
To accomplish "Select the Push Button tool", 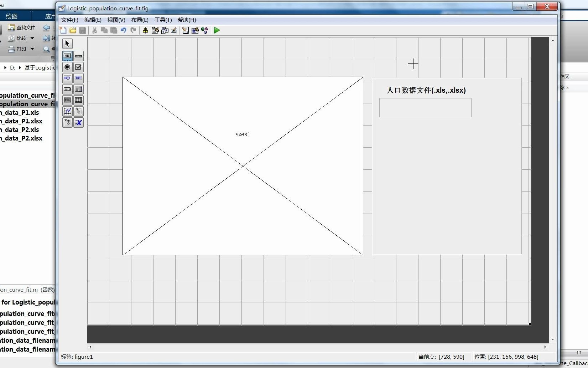I will (67, 56).
